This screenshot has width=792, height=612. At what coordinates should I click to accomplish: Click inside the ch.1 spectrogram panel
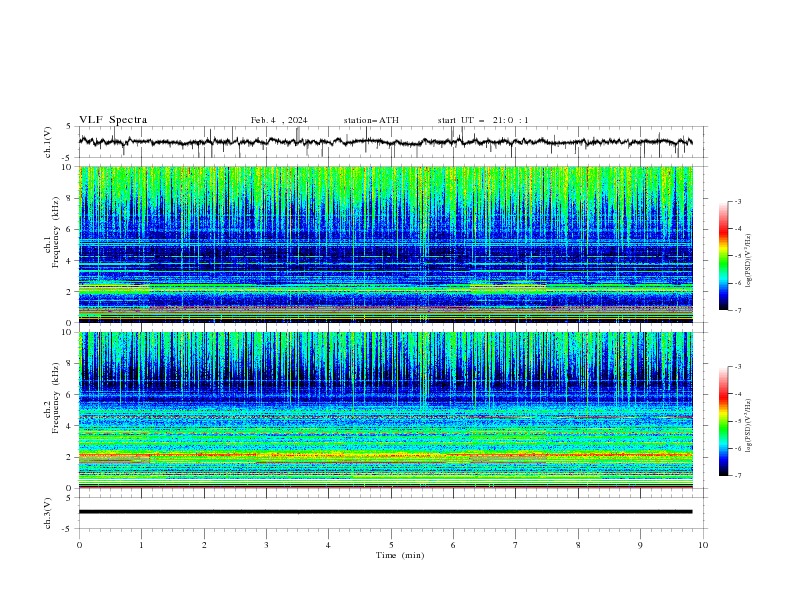(385, 244)
